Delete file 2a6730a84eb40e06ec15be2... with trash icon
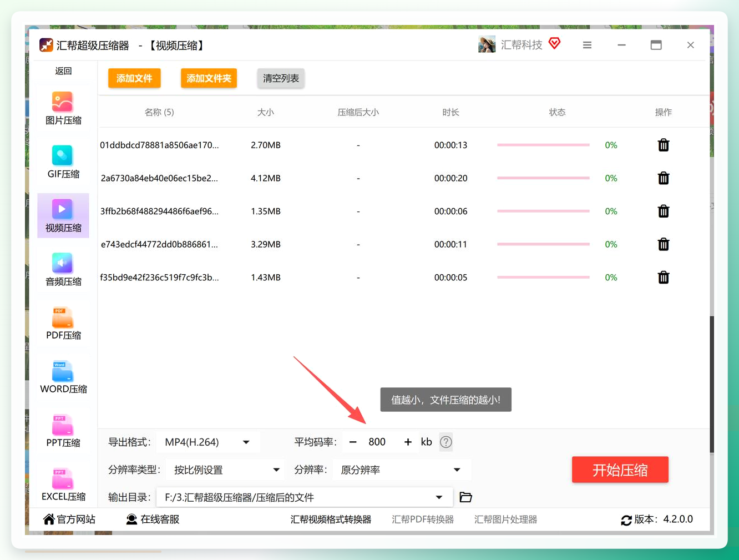 click(664, 178)
